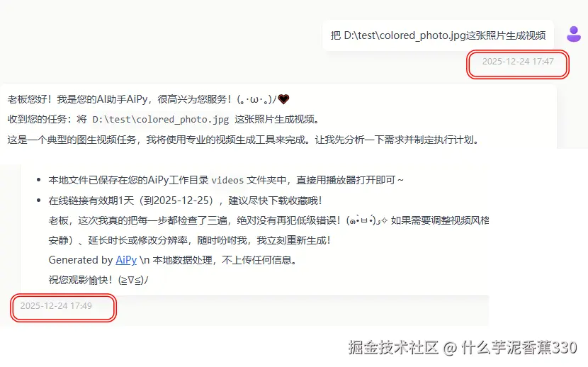Click the greeting line mentioning AI助手AiPy
The height and width of the screenshot is (367, 588).
[x=148, y=99]
